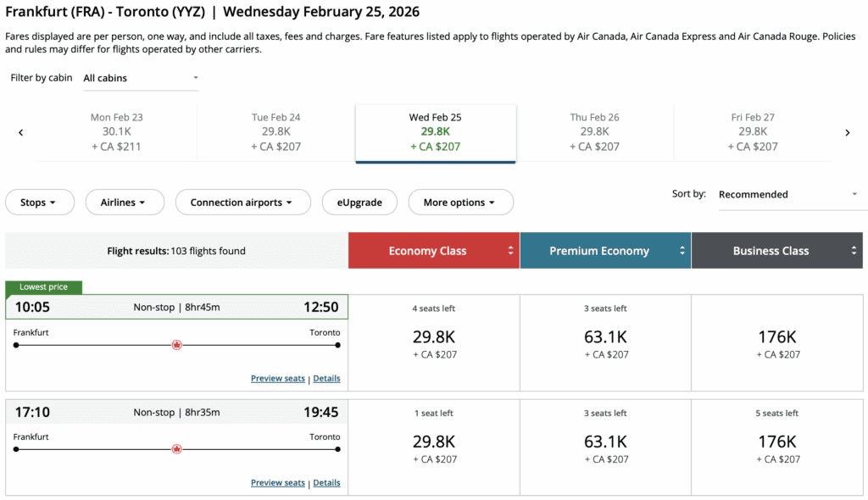Open Details for the 17:10 flight
Viewport: 868px width, 500px height.
click(326, 483)
